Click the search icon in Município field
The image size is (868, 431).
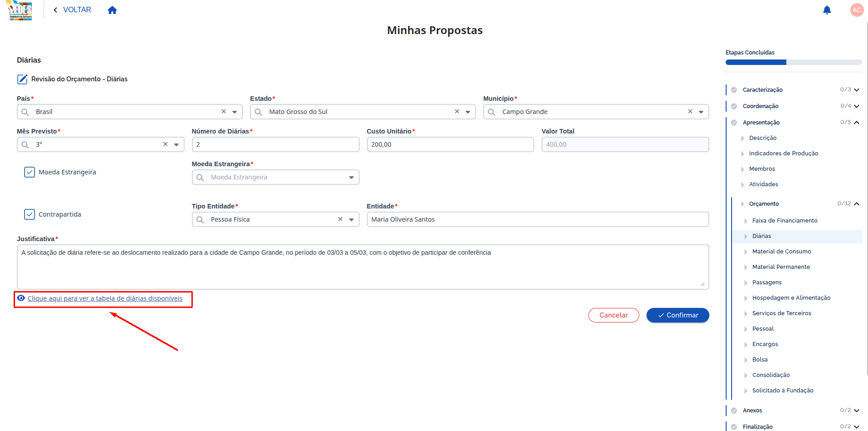(x=492, y=112)
